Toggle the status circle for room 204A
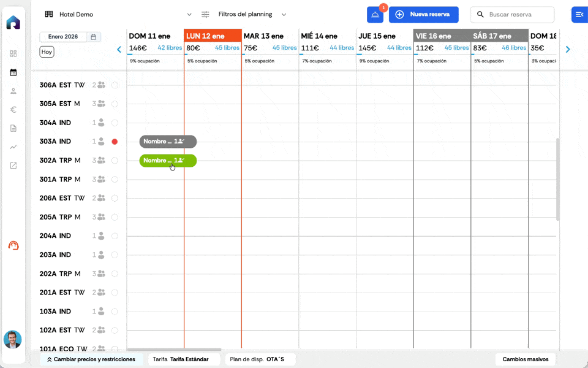The height and width of the screenshot is (368, 588). click(115, 236)
